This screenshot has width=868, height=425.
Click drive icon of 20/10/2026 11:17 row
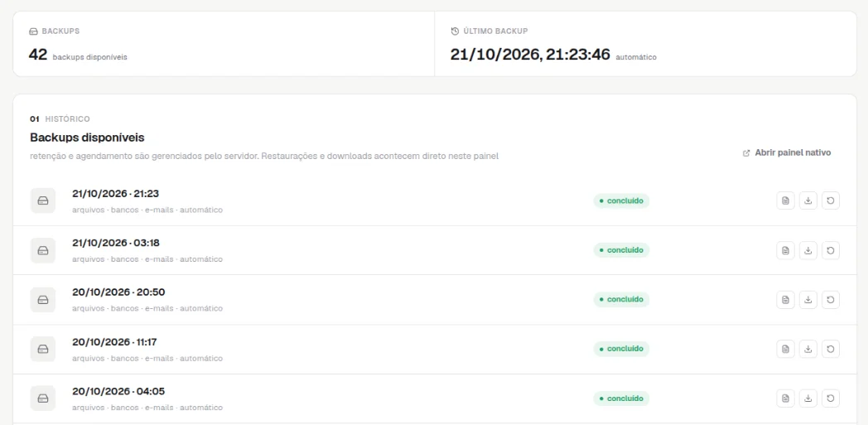(42, 349)
